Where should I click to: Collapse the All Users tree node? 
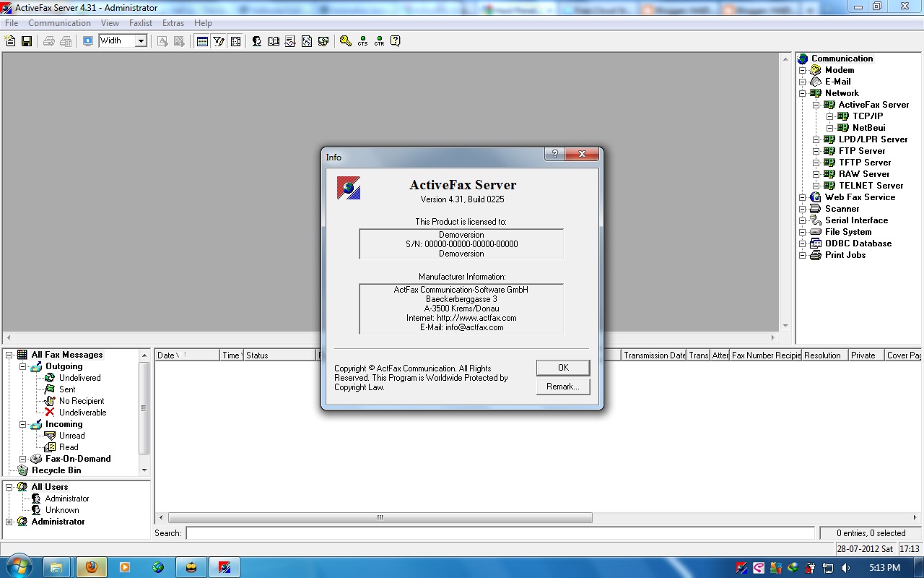pos(9,487)
